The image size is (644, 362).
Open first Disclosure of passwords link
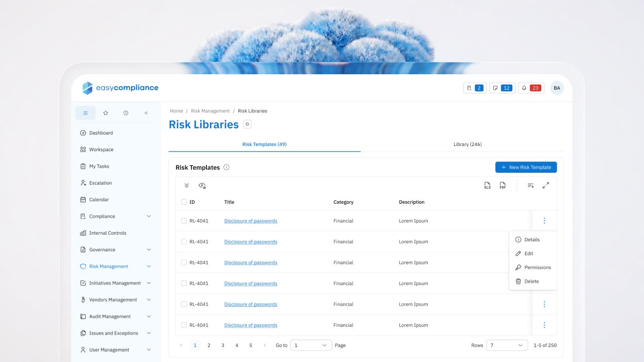[251, 221]
